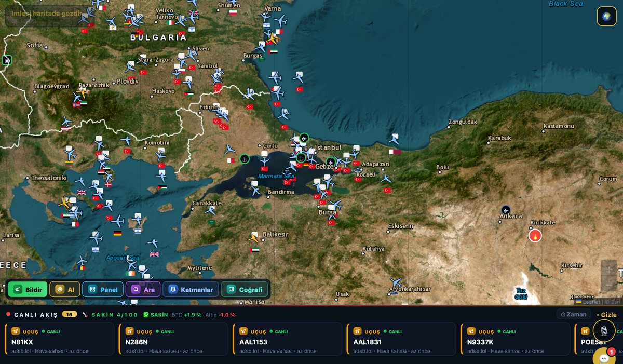Click the fire marker near Kırıkkale

click(x=535, y=236)
